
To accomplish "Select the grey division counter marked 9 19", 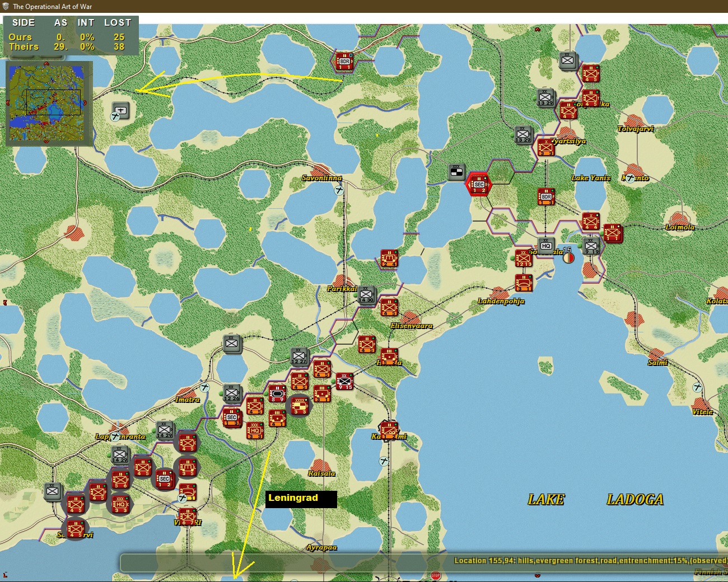I will coord(591,245).
